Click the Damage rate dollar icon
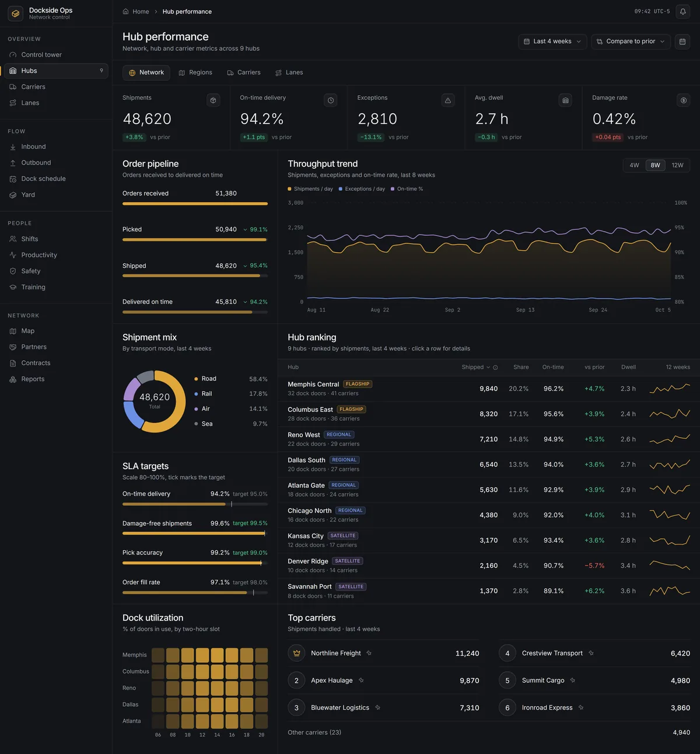Screen dimensions: 700x754 pos(684,100)
